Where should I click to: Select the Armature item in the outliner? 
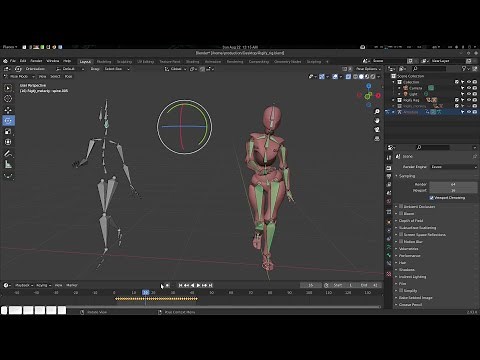[411, 112]
